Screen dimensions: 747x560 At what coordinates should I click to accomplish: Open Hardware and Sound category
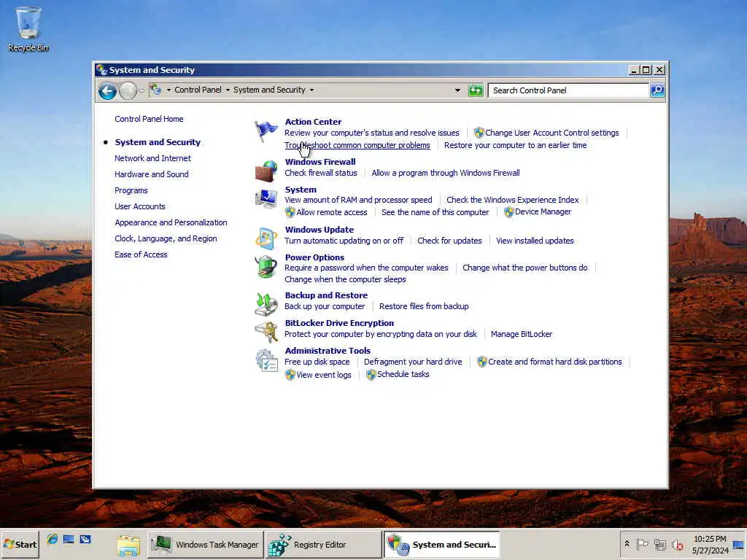[x=152, y=174]
